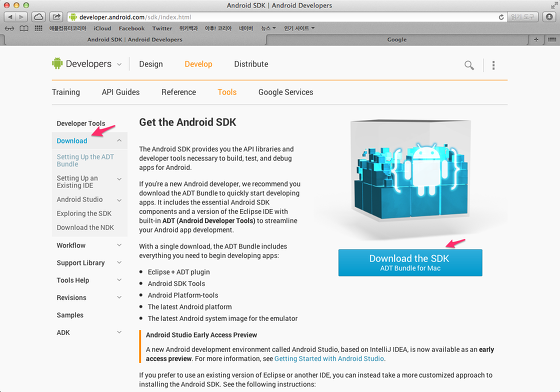560x392 pixels.
Task: Open Setting Up an Existing IDE link
Action: (77, 182)
